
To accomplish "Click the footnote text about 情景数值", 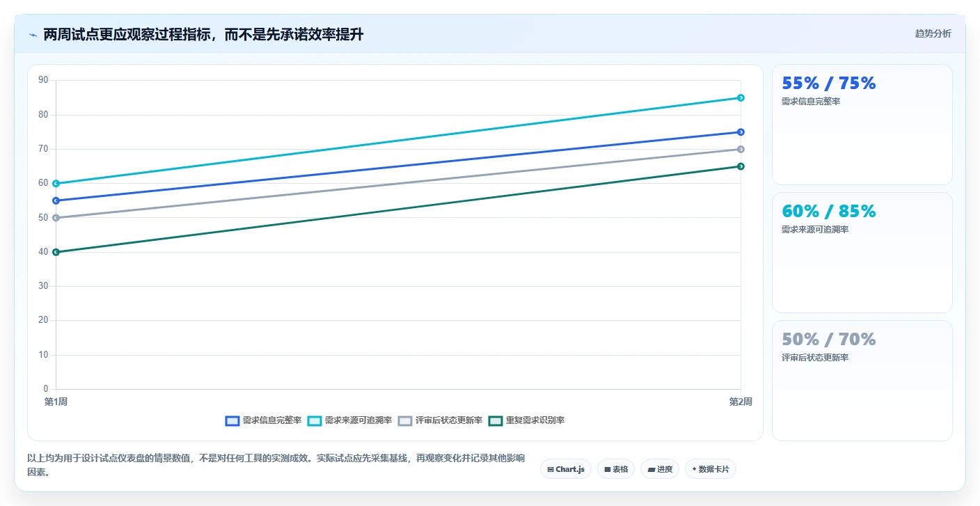I will point(276,465).
